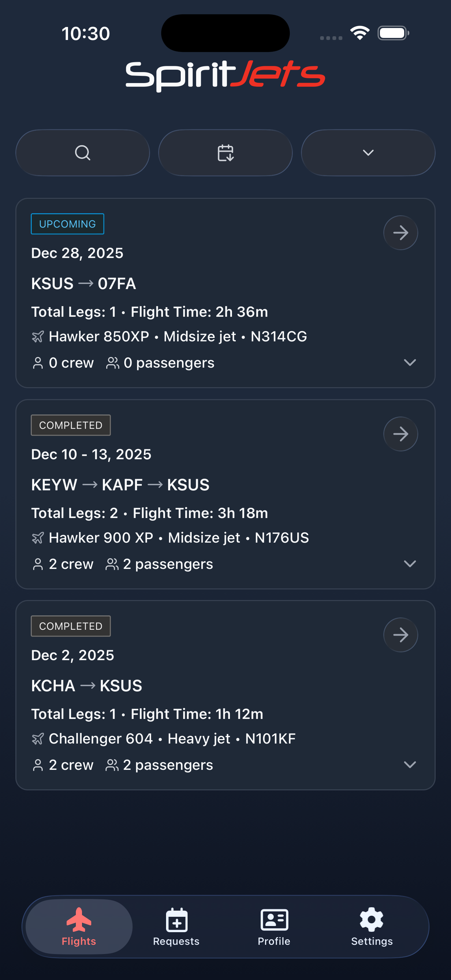Switch to the Requests tab
Image resolution: width=451 pixels, height=980 pixels.
(x=176, y=926)
